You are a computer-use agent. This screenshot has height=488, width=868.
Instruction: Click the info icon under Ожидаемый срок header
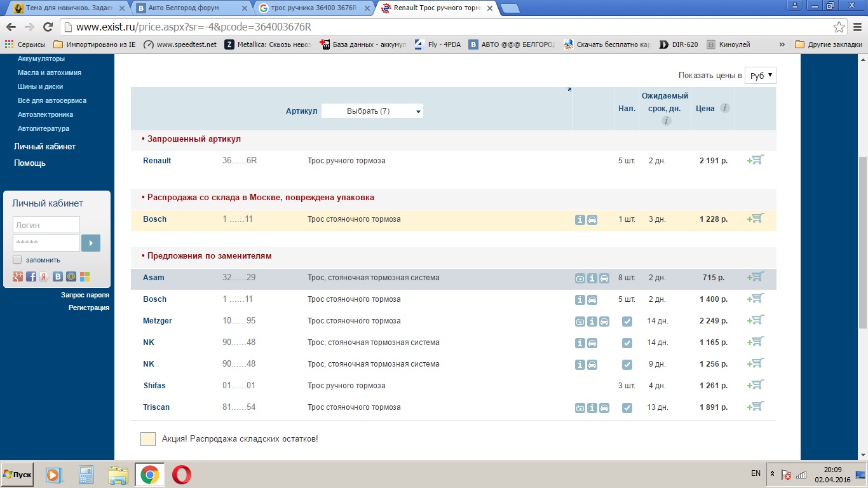(666, 121)
